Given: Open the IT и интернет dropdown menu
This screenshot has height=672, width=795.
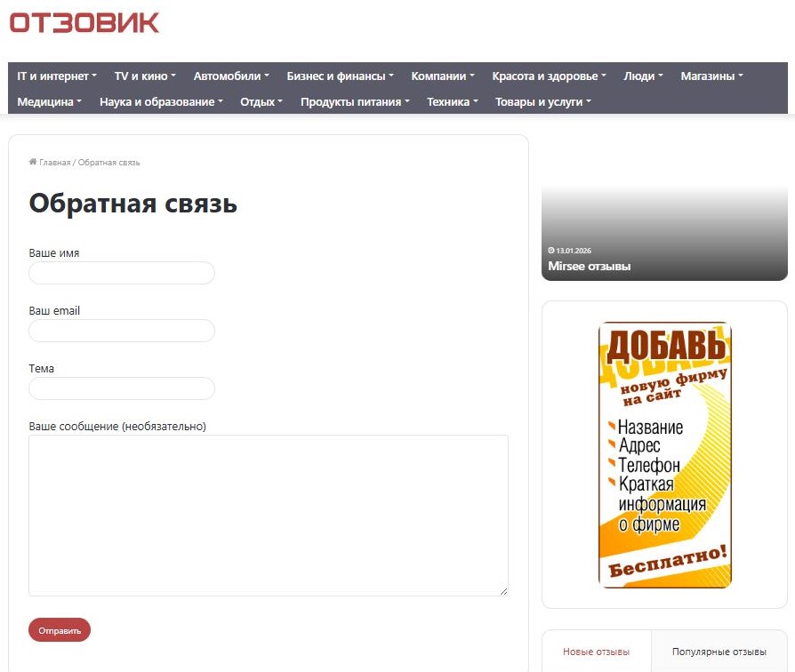Looking at the screenshot, I should (x=57, y=76).
